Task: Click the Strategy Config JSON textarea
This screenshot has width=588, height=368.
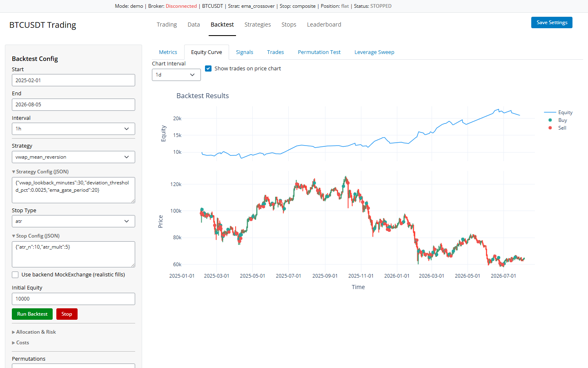Action: pyautogui.click(x=73, y=190)
